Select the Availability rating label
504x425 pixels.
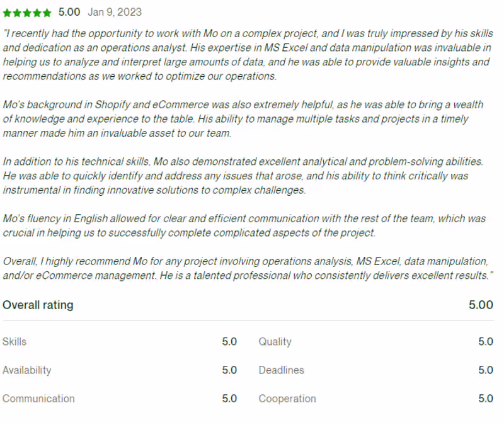click(x=26, y=370)
